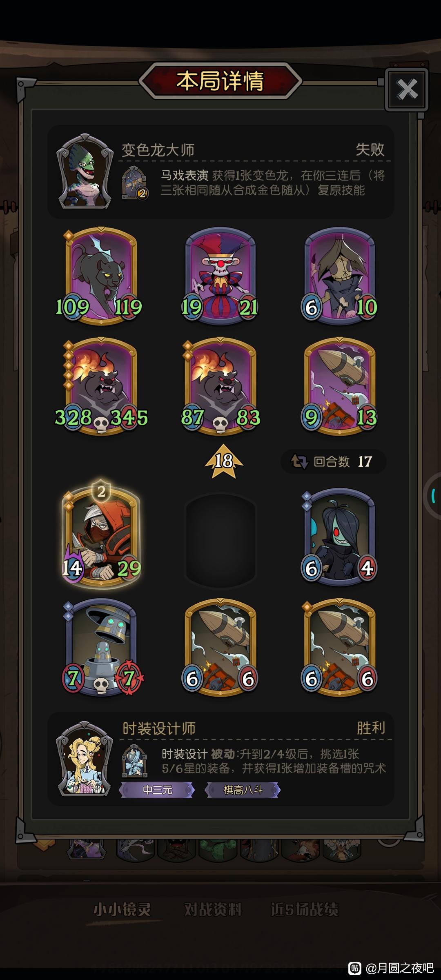Screen dimensions: 441x980
Task: Select the hooded assassin card 14/29
Action: 100,535
